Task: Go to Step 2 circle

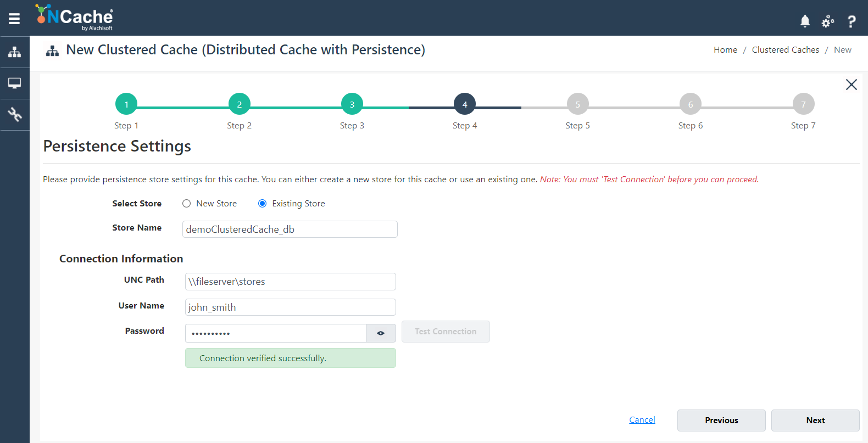Action: (240, 104)
